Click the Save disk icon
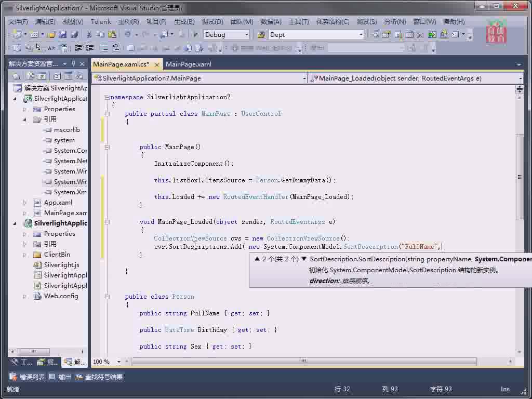532x399 pixels. pos(63,34)
